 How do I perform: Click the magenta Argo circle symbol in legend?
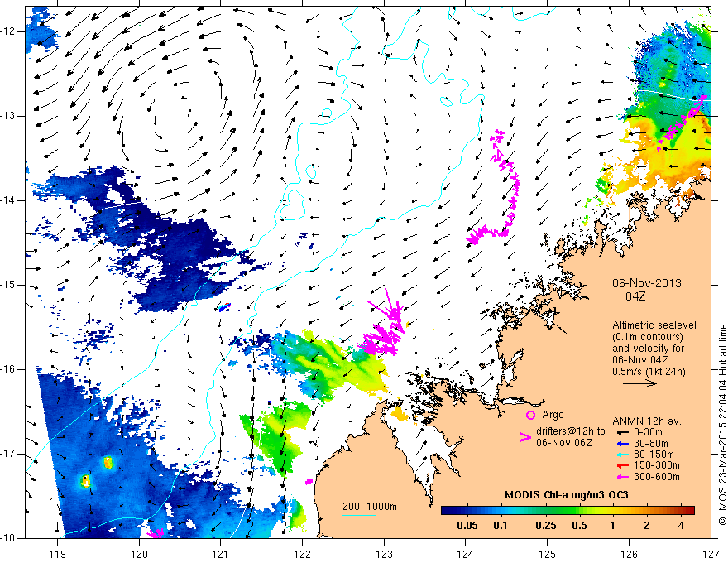530,415
